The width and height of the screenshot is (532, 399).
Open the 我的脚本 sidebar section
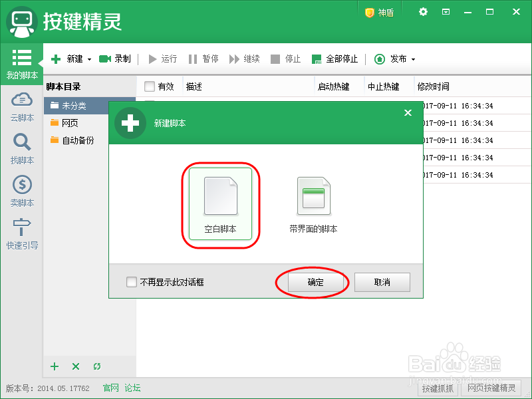pyautogui.click(x=22, y=64)
